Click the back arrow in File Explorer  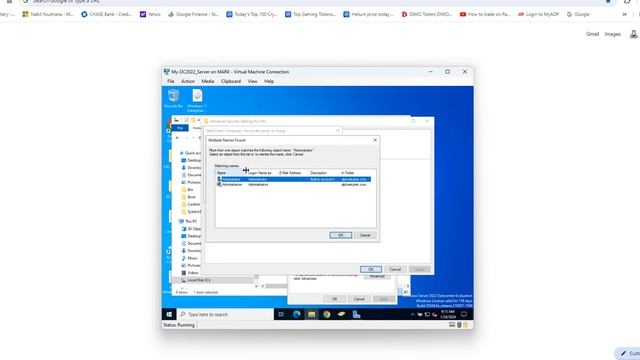[x=177, y=138]
